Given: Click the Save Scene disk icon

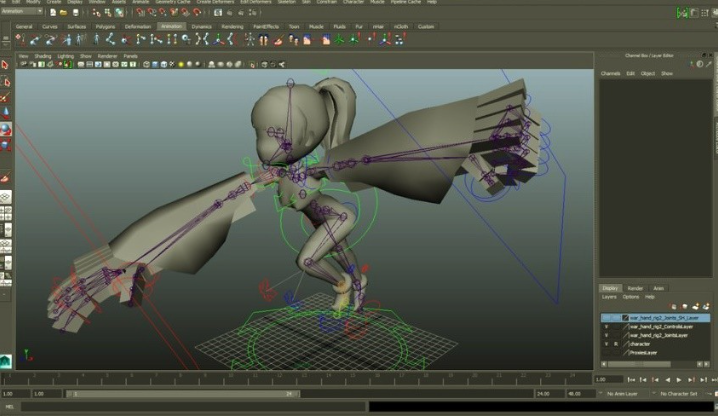Looking at the screenshot, I should point(76,12).
